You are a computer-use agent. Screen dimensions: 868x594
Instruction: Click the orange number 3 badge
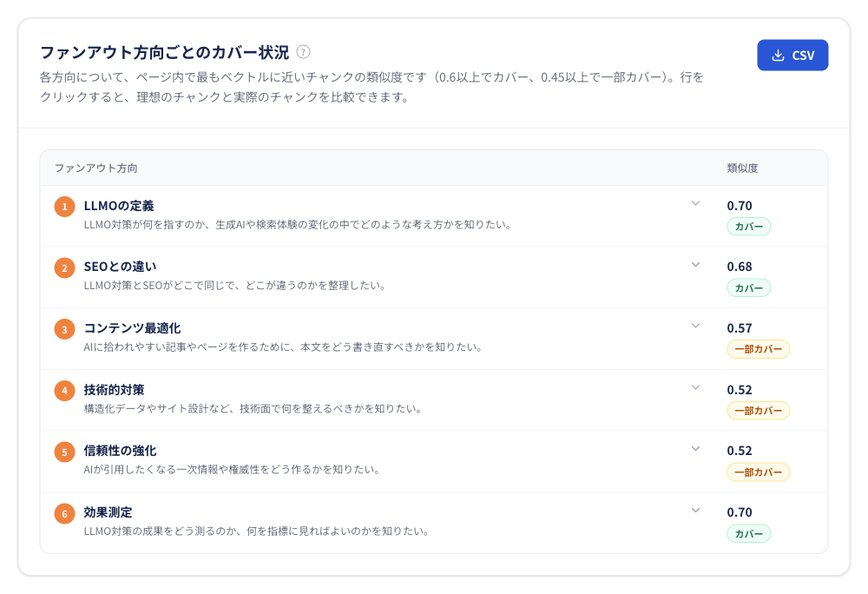point(65,329)
